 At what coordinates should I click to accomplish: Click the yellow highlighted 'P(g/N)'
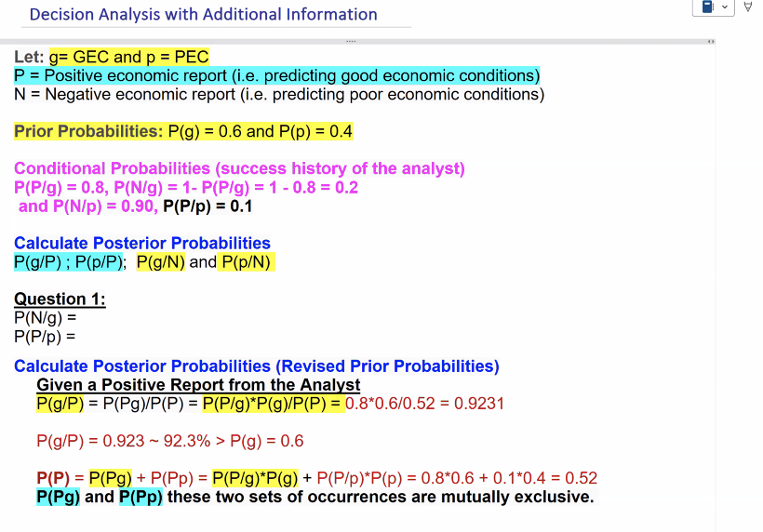(161, 262)
